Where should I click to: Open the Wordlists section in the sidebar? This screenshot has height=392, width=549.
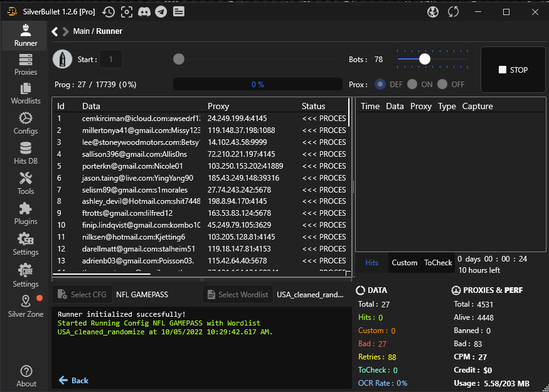(x=26, y=93)
